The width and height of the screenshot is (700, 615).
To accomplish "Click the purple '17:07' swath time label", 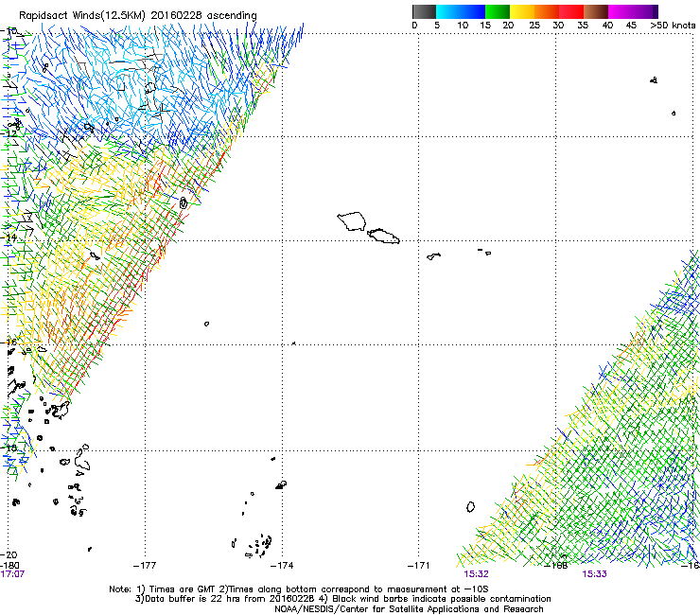I will pos(12,574).
